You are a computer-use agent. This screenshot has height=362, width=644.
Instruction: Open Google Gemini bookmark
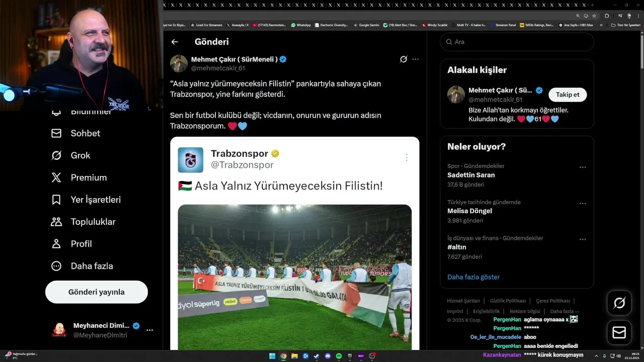pos(366,25)
